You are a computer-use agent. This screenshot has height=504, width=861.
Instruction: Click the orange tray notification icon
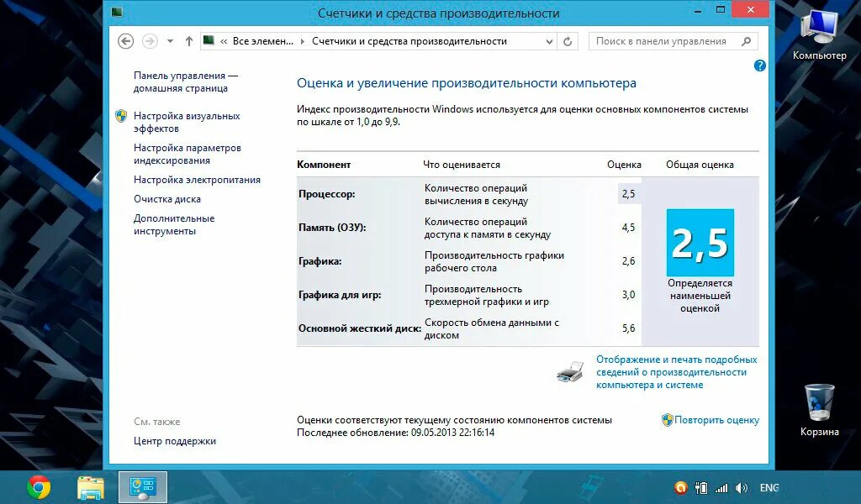pos(681,487)
